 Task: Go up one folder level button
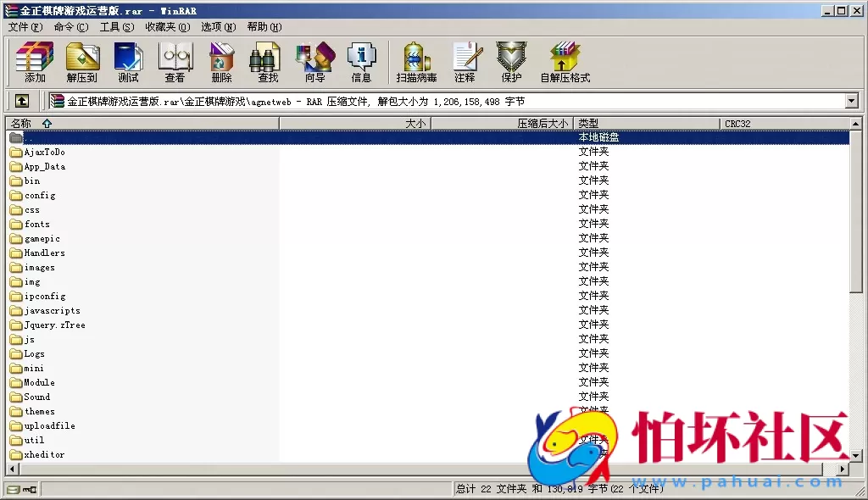[x=22, y=101]
